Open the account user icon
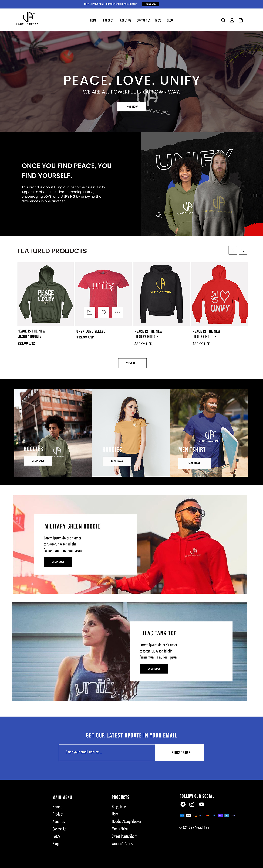The height and width of the screenshot is (868, 263). pos(232,20)
